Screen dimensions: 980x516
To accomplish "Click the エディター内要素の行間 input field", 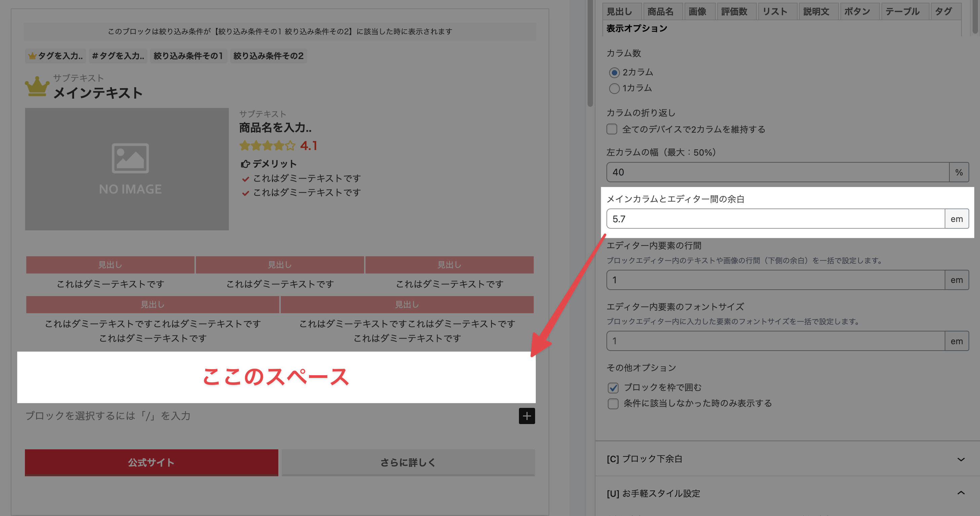I will (776, 280).
